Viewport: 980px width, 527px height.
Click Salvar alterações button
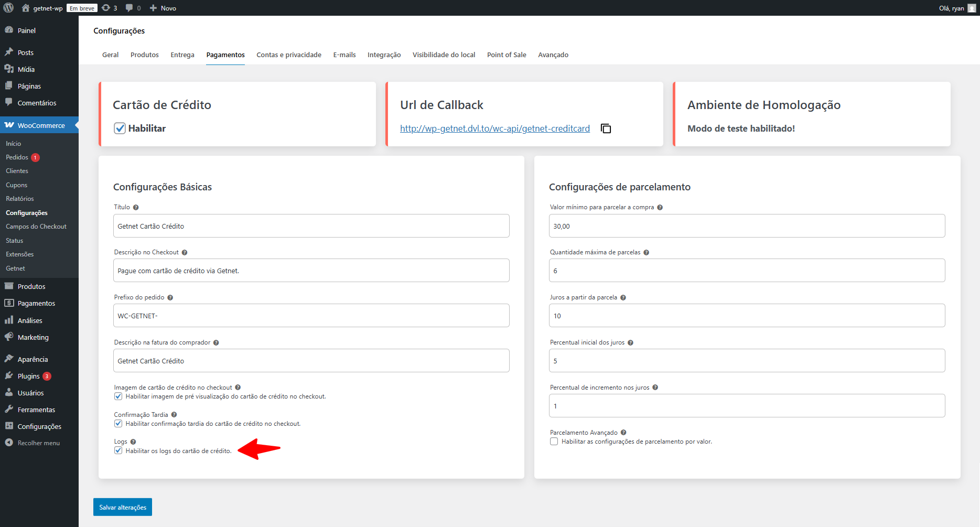click(x=123, y=507)
